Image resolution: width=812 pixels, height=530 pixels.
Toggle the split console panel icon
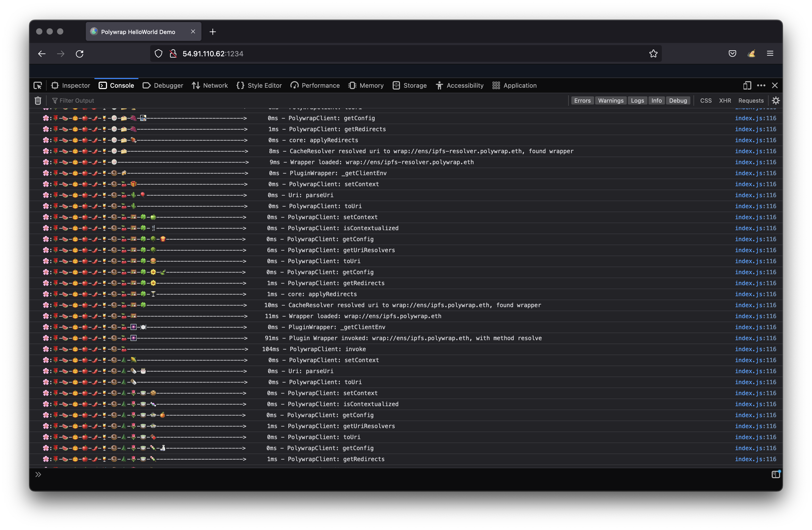pyautogui.click(x=776, y=474)
